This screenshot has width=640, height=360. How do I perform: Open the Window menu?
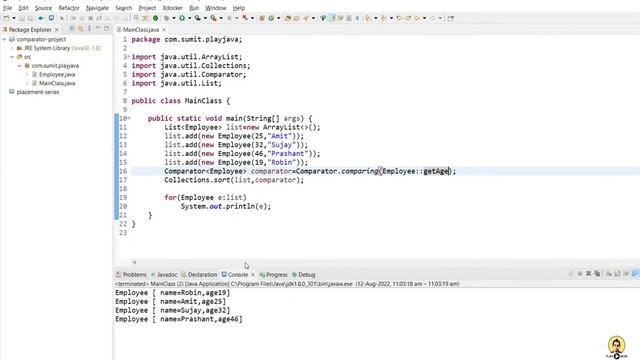tap(216, 8)
